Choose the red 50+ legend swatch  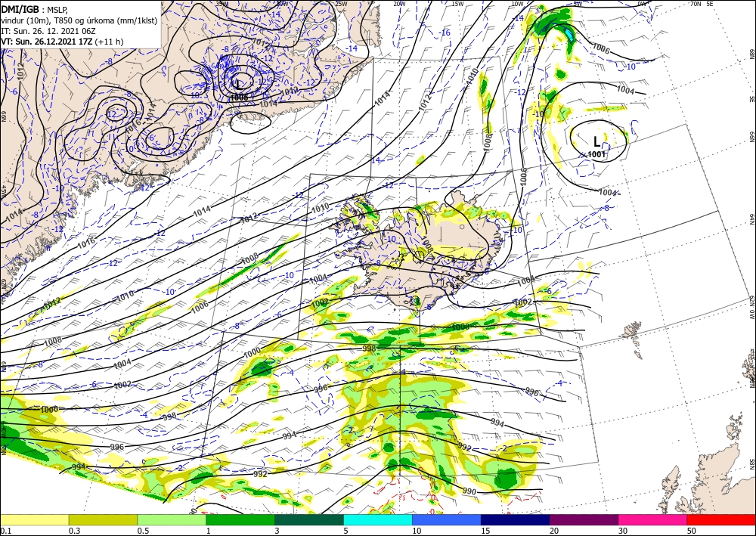[721, 520]
